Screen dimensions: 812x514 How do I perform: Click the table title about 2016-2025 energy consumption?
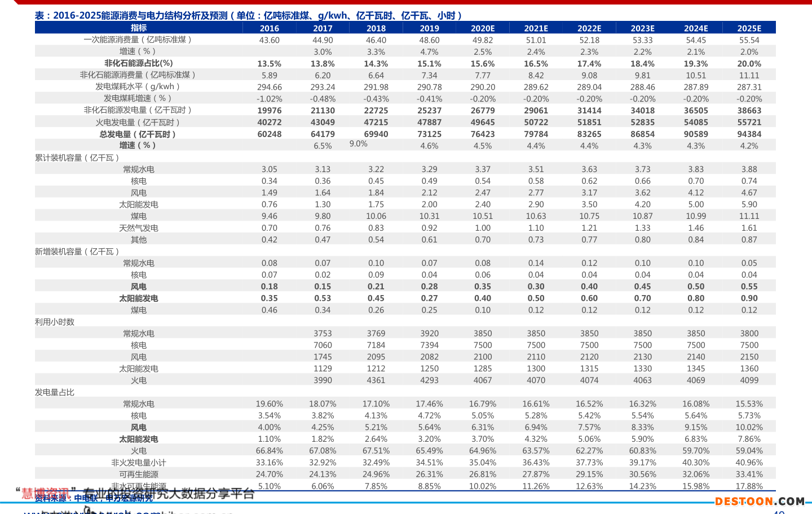(249, 15)
